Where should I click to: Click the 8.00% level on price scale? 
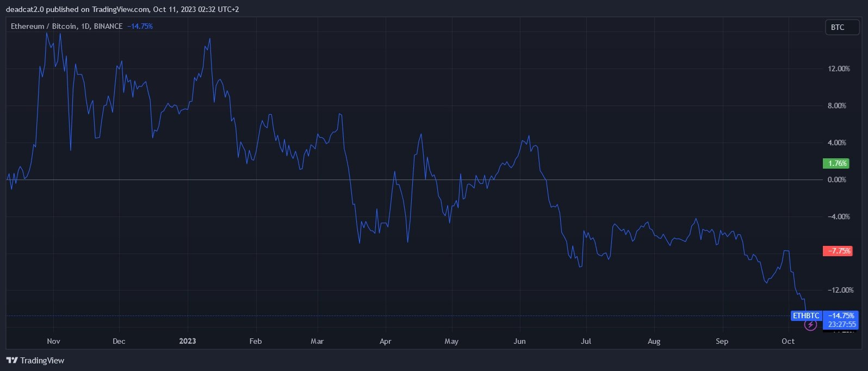click(x=836, y=106)
